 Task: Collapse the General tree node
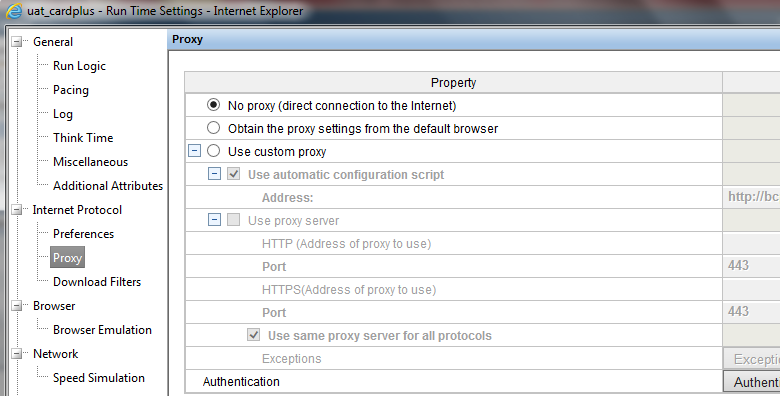[17, 42]
